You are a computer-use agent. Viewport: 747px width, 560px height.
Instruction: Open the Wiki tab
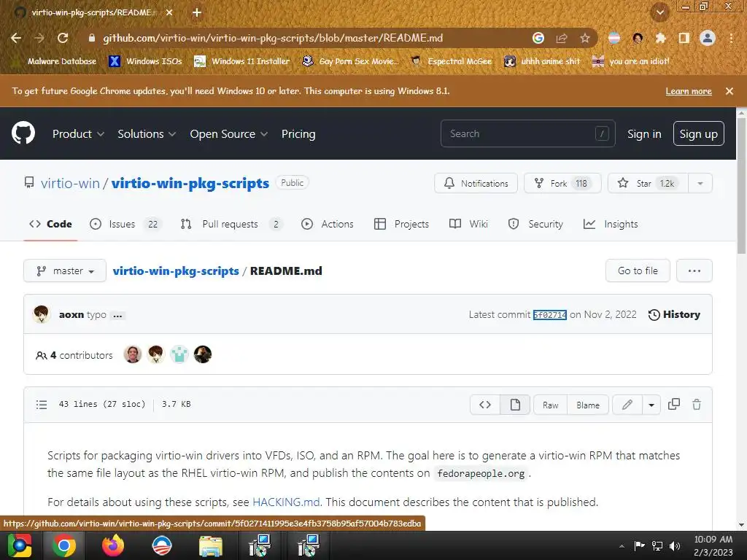point(468,224)
